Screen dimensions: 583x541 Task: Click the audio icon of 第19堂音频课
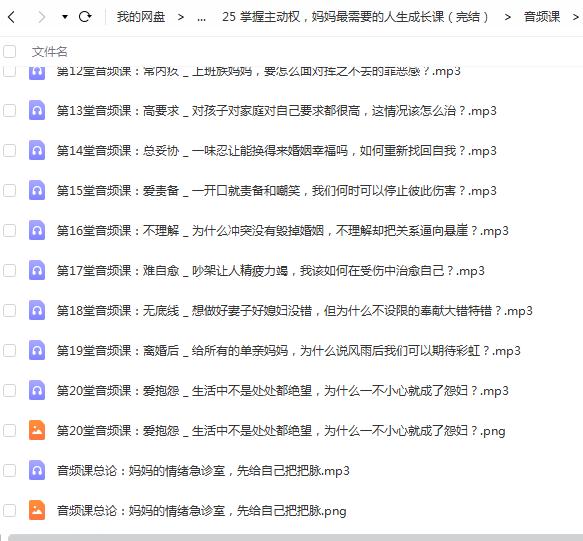click(x=37, y=350)
